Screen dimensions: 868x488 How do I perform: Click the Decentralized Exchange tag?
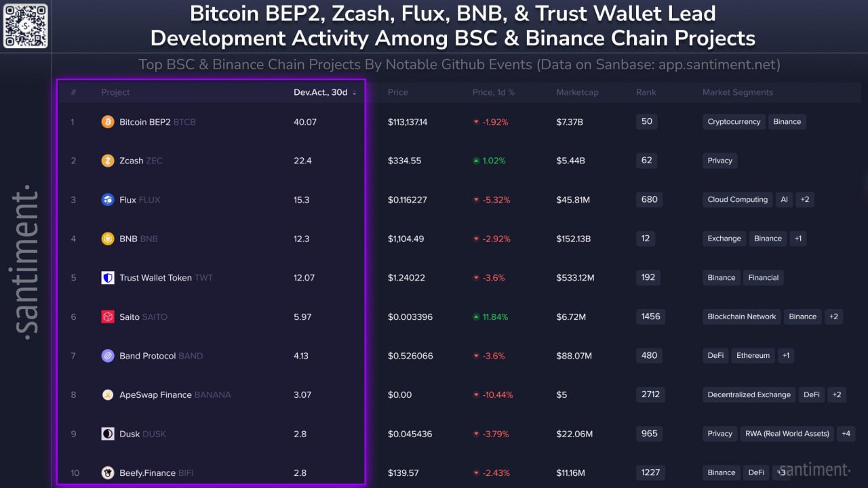pos(749,394)
